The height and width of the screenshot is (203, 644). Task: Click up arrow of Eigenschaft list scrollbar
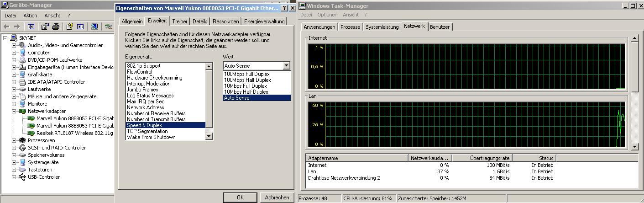click(x=209, y=66)
